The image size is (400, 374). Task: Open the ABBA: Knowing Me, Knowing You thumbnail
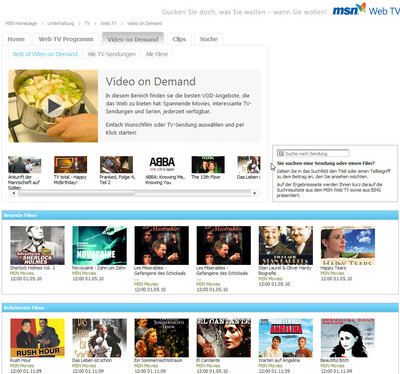162,164
